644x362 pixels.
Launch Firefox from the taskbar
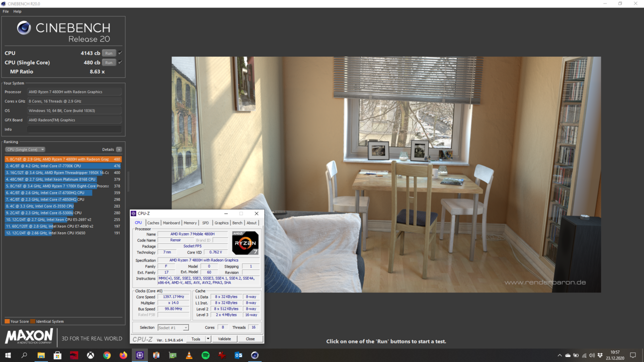(123, 355)
